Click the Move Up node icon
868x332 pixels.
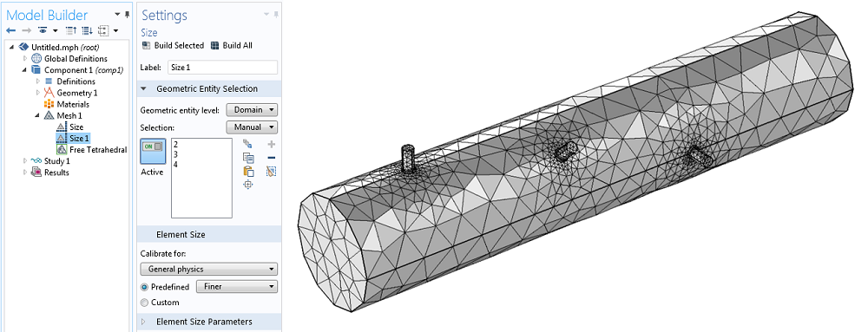point(71,29)
